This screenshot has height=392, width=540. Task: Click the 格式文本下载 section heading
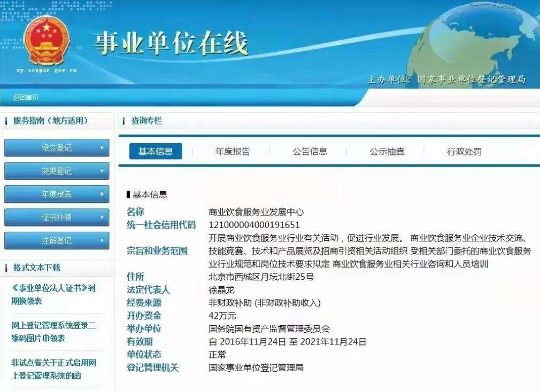coord(36,268)
